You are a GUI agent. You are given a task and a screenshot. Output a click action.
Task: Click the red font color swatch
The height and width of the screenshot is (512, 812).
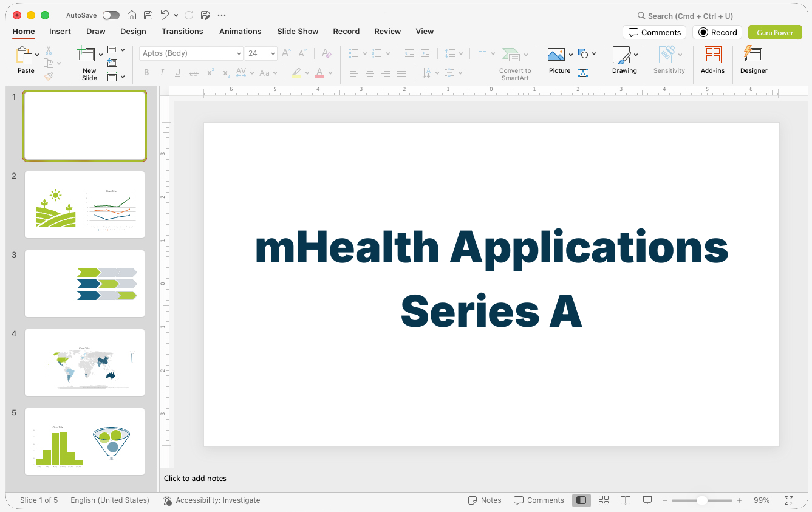click(319, 73)
